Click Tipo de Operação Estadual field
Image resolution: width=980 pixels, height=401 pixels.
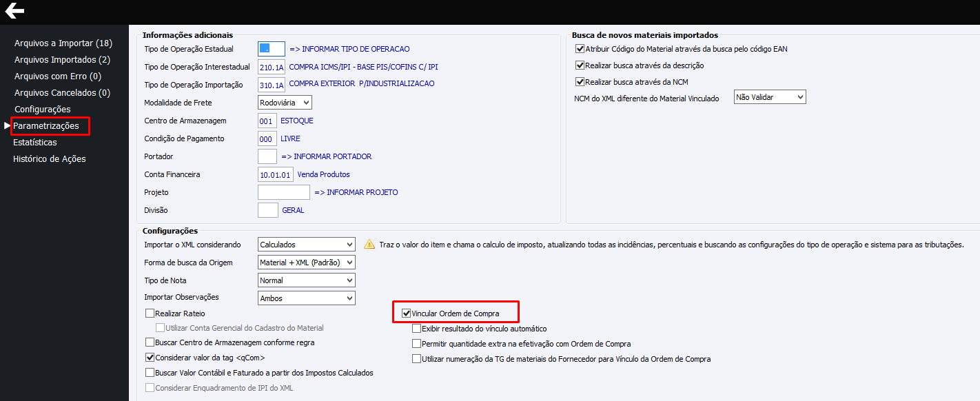[x=271, y=49]
